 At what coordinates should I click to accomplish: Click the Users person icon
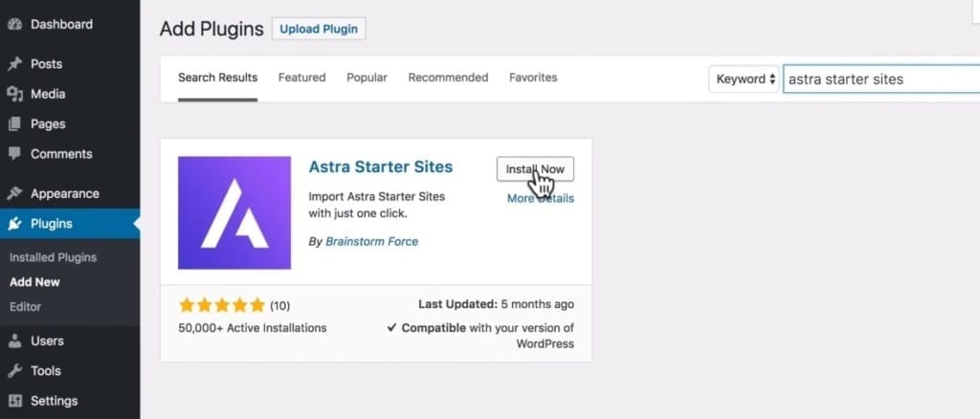point(15,341)
